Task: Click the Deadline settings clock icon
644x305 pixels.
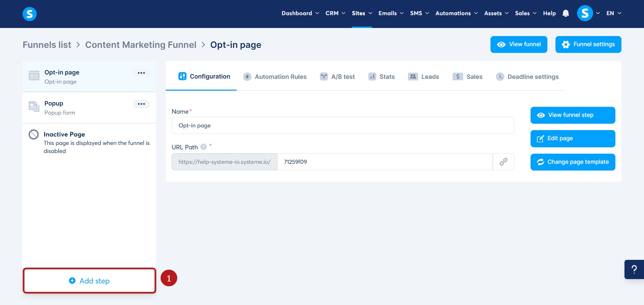Action: coord(500,77)
